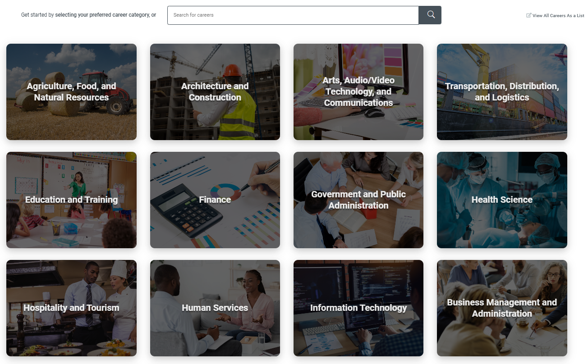Open the Education and Training category
This screenshot has width=588, height=364.
[71, 200]
